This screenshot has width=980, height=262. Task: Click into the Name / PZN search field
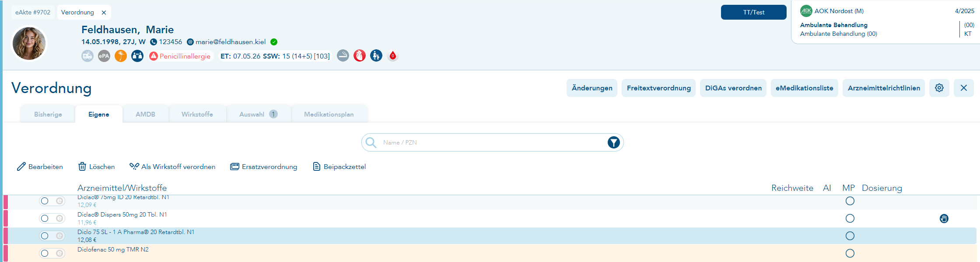[x=490, y=142]
